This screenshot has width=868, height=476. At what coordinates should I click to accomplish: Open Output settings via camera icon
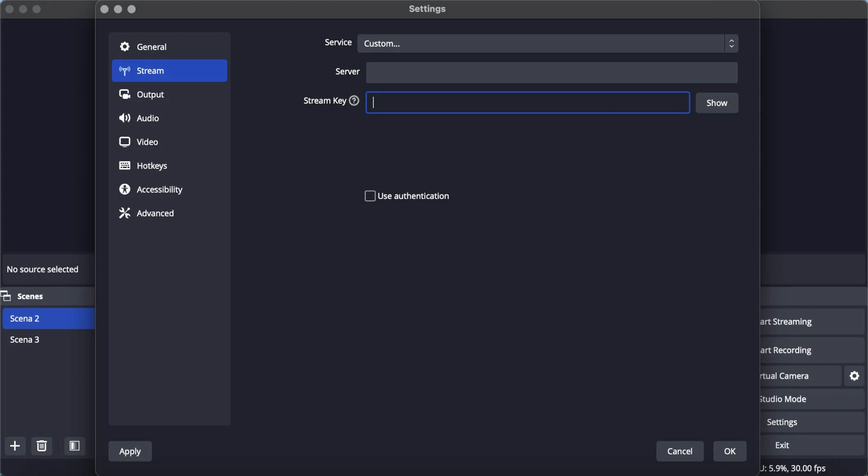coord(125,94)
